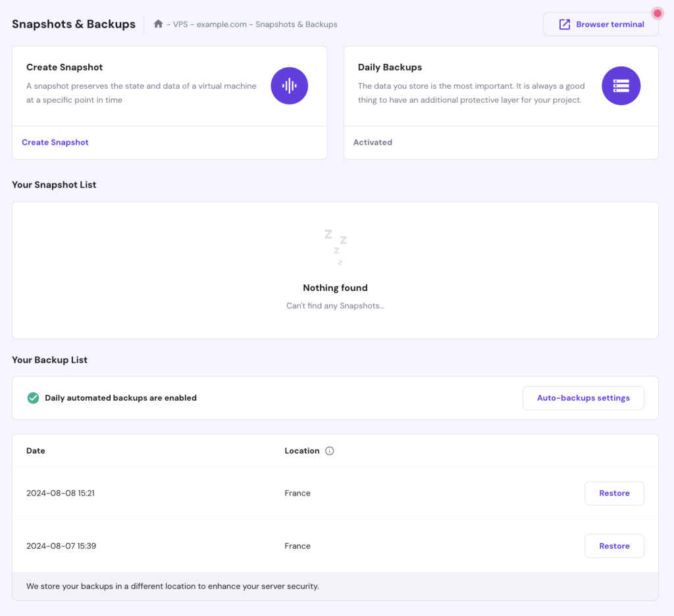Click the Create Snapshot link
The height and width of the screenshot is (616, 674).
pos(55,142)
